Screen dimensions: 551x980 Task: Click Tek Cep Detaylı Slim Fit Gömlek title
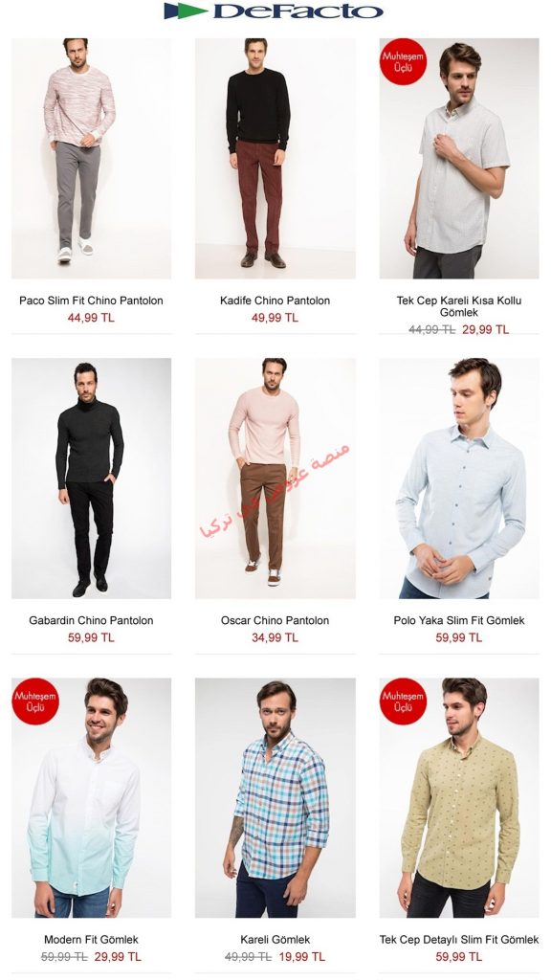point(459,940)
